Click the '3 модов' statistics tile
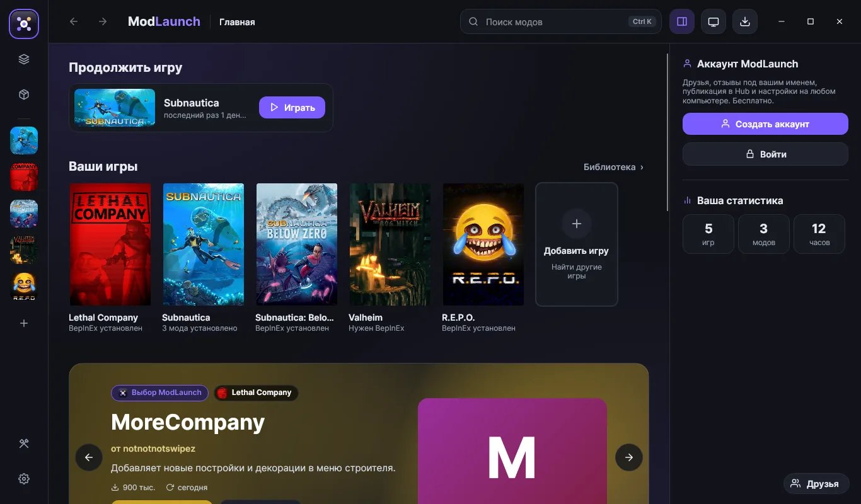The height and width of the screenshot is (504, 861). 764,234
